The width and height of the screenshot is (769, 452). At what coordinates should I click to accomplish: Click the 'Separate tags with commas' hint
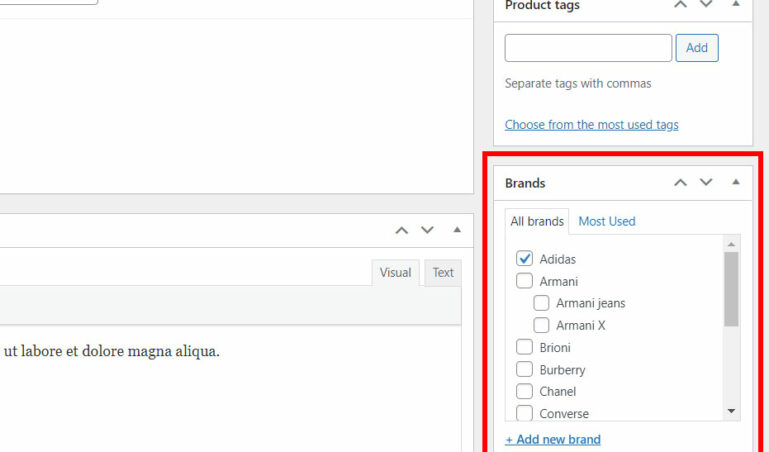coord(578,83)
